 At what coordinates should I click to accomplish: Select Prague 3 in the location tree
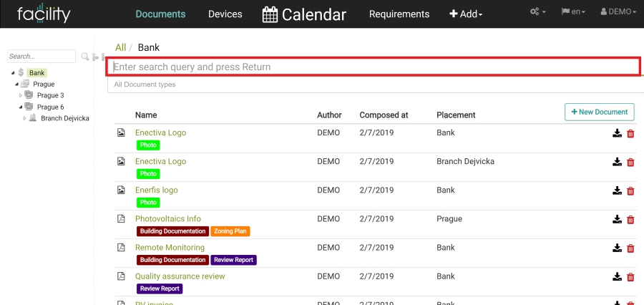coord(51,95)
